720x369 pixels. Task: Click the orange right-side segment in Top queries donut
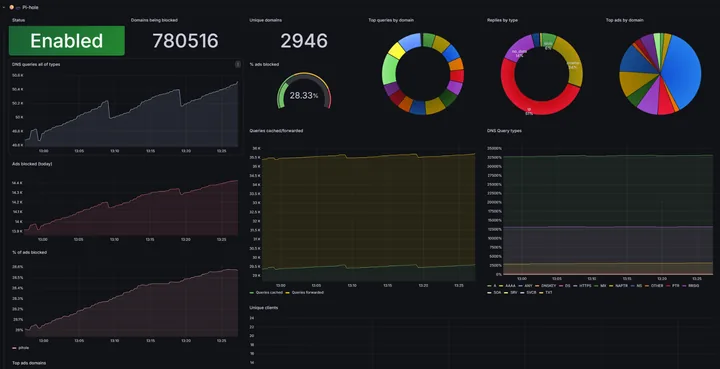(456, 64)
